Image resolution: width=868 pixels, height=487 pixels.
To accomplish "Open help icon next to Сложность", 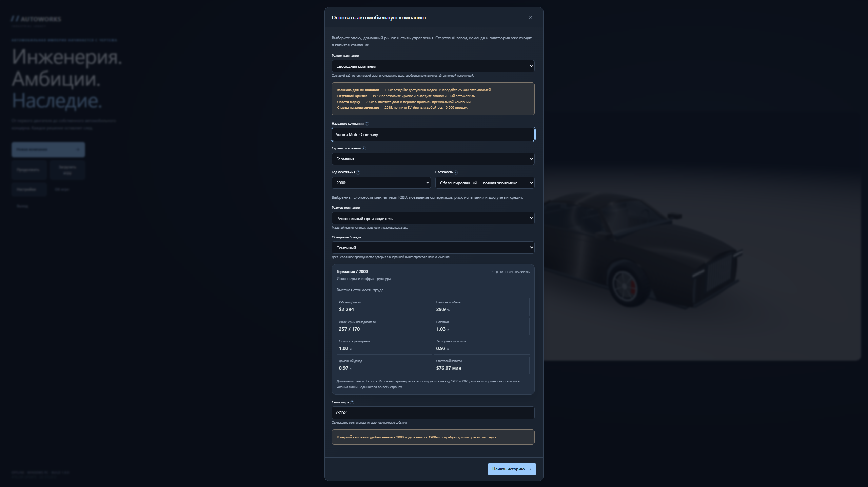I will 456,172.
